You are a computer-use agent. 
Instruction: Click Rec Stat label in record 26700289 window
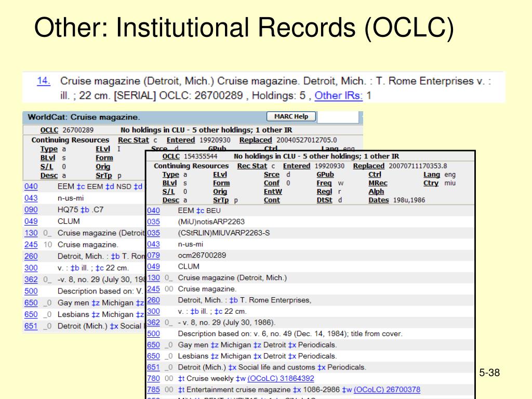pyautogui.click(x=134, y=140)
